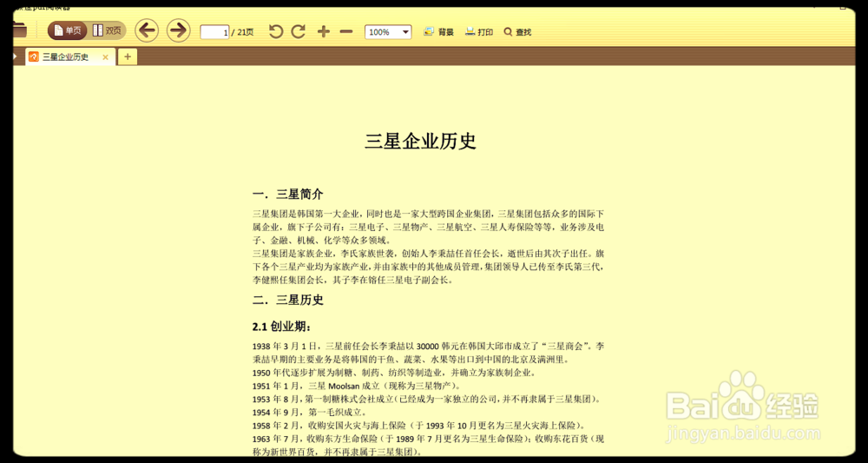This screenshot has width=868, height=463.
Task: Rotate page clockwise
Action: click(x=299, y=31)
